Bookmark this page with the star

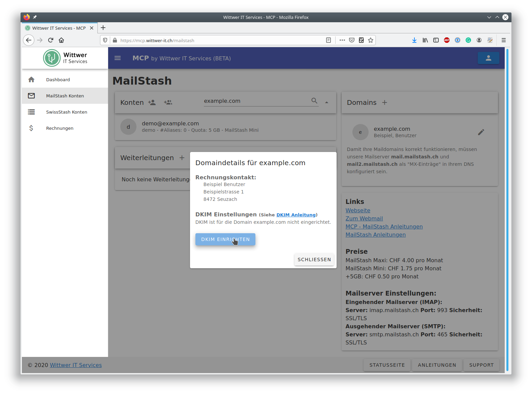371,40
